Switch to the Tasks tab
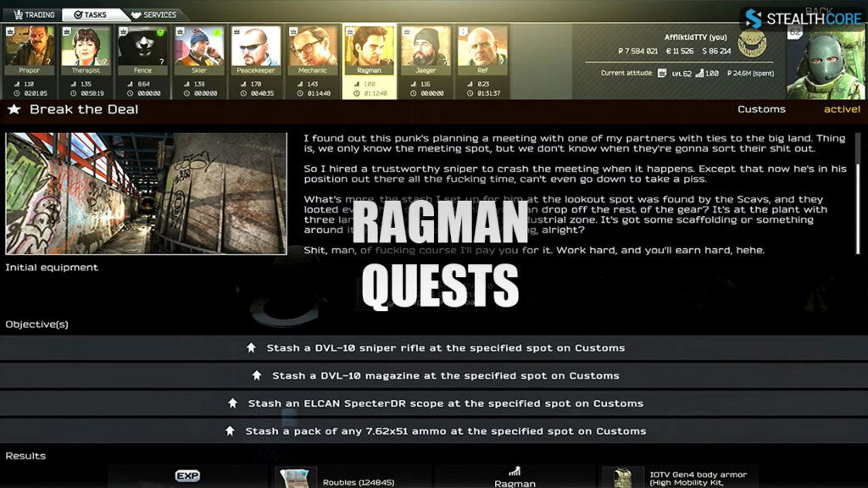Screen dimensions: 868x488 point(92,15)
